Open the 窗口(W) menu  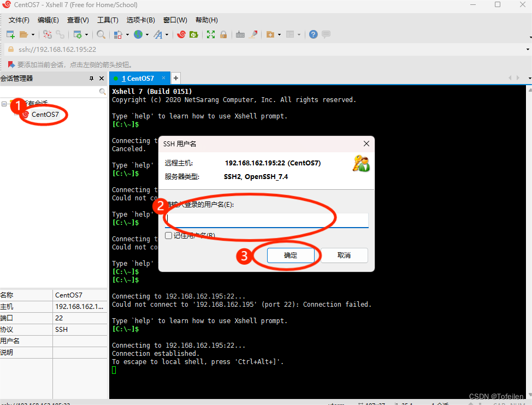point(175,20)
